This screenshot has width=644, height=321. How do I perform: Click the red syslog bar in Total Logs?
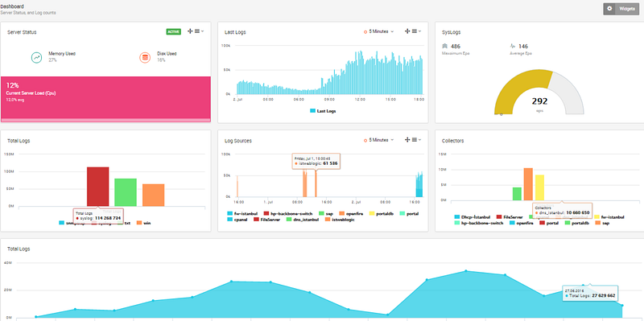97,187
